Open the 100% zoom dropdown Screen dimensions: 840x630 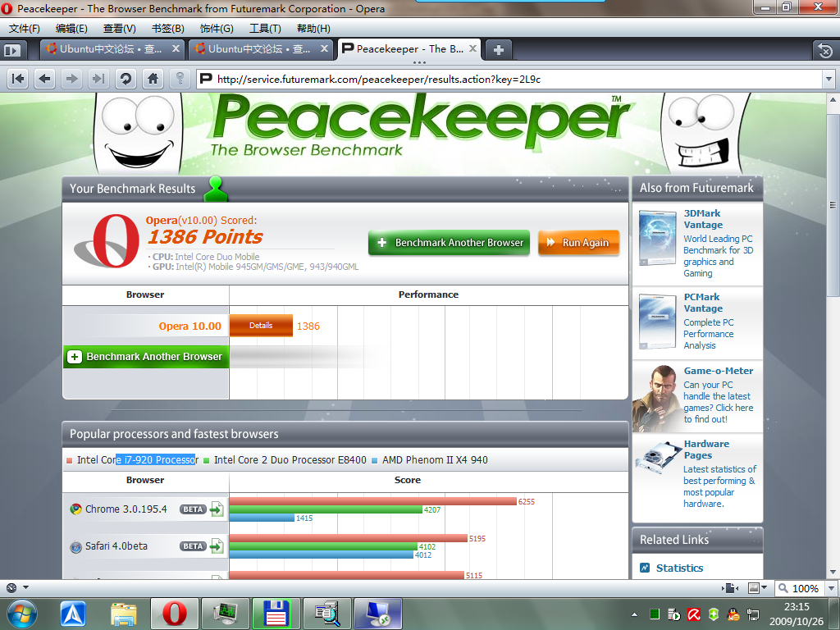[x=831, y=588]
